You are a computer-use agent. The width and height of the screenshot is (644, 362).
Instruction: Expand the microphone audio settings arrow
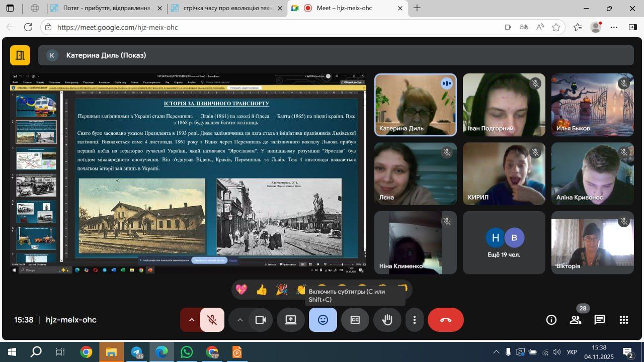(191, 320)
